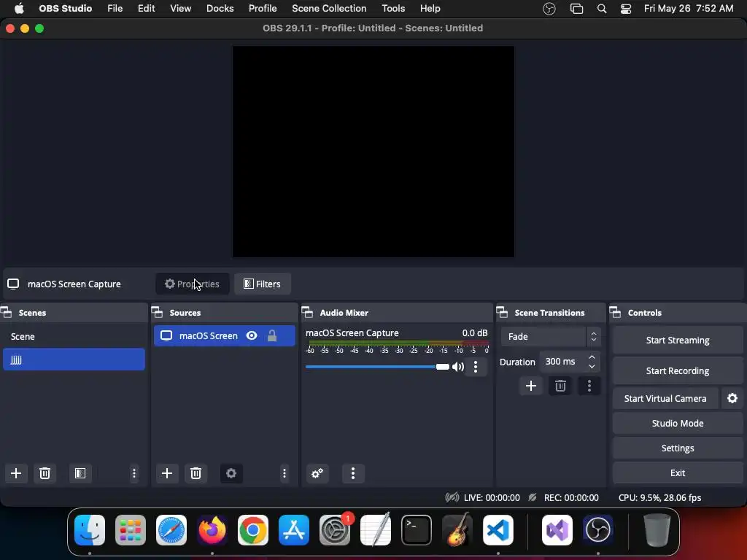Select macOS Screen source row

[x=225, y=335]
